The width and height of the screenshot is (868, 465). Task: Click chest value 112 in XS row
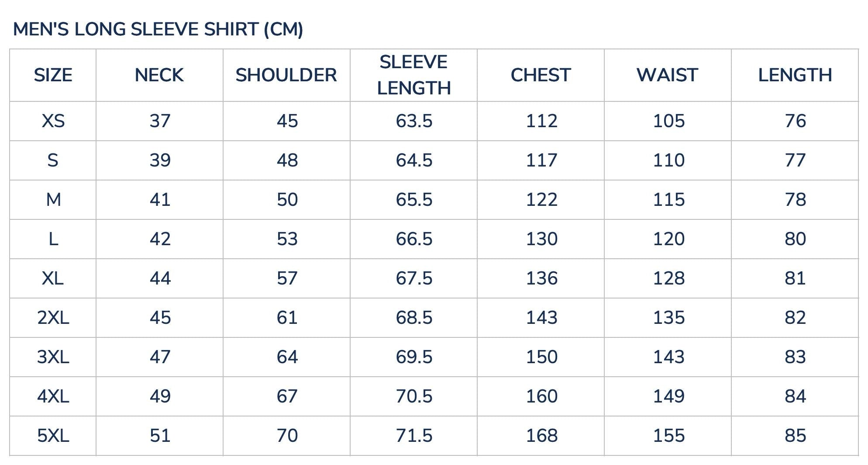(541, 121)
